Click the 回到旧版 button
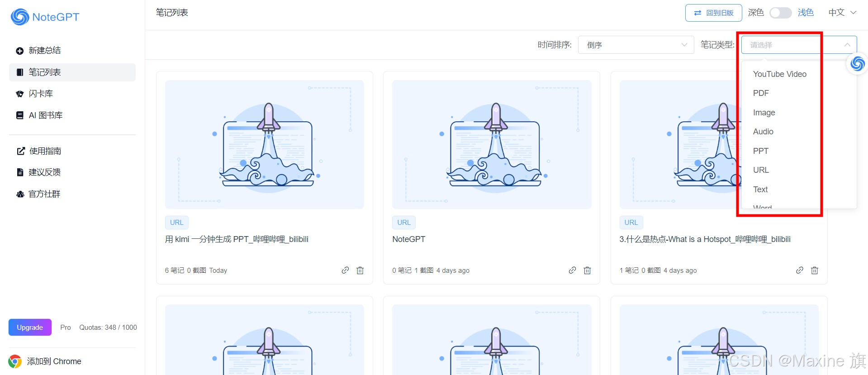The width and height of the screenshot is (868, 375). tap(714, 13)
